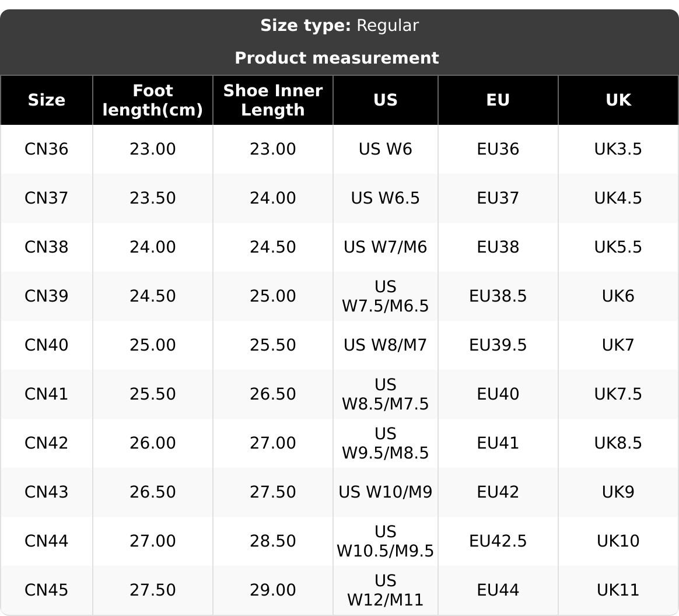Click the Product measurement title

click(x=337, y=58)
